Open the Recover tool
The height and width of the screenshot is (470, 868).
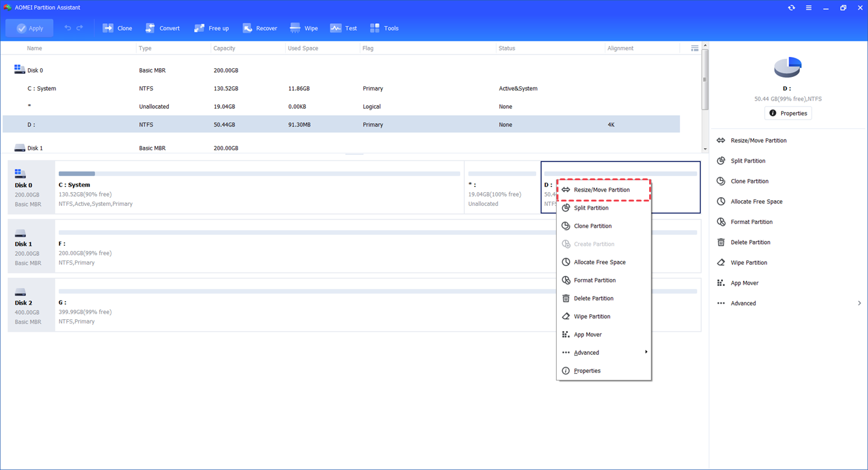tap(260, 28)
